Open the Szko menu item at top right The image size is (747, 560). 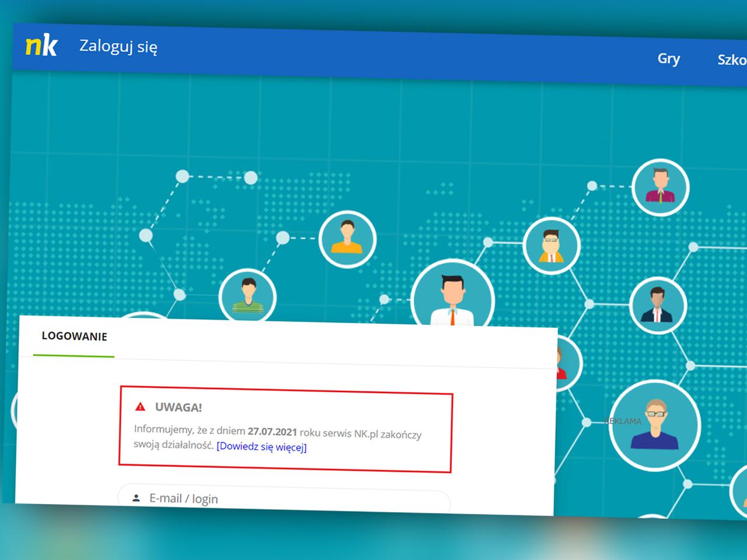732,60
